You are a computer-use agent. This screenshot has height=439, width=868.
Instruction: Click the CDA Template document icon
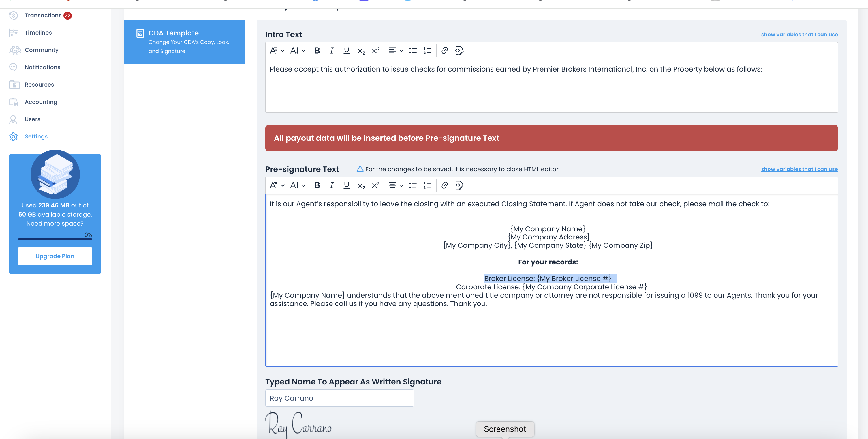tap(140, 33)
